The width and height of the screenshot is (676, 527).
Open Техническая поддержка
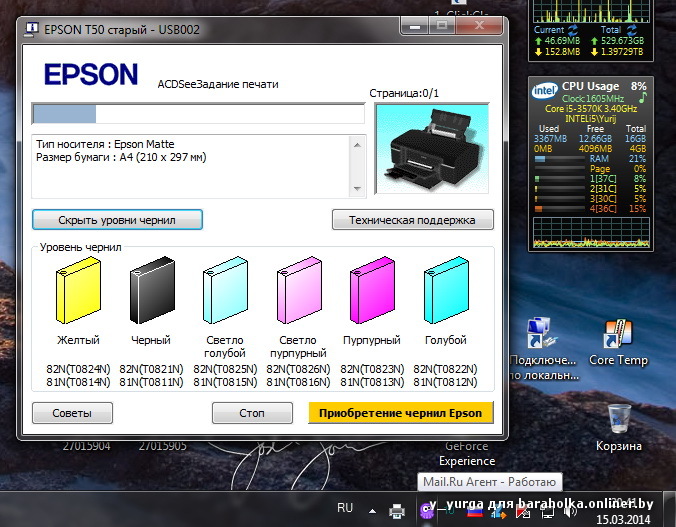pyautogui.click(x=413, y=220)
